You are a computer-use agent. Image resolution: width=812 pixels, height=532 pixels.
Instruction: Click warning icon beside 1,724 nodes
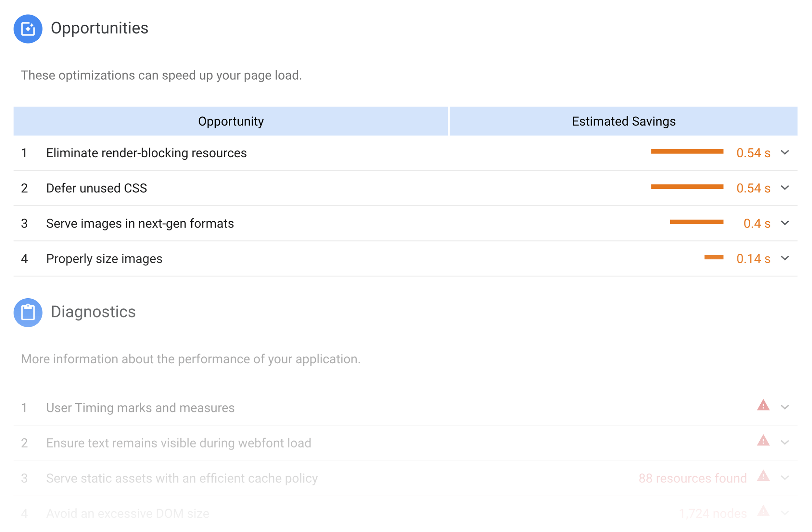pos(763,511)
